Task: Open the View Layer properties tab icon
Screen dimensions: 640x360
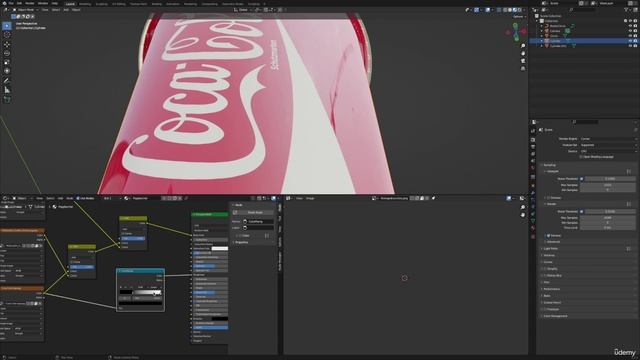Action: click(x=533, y=154)
